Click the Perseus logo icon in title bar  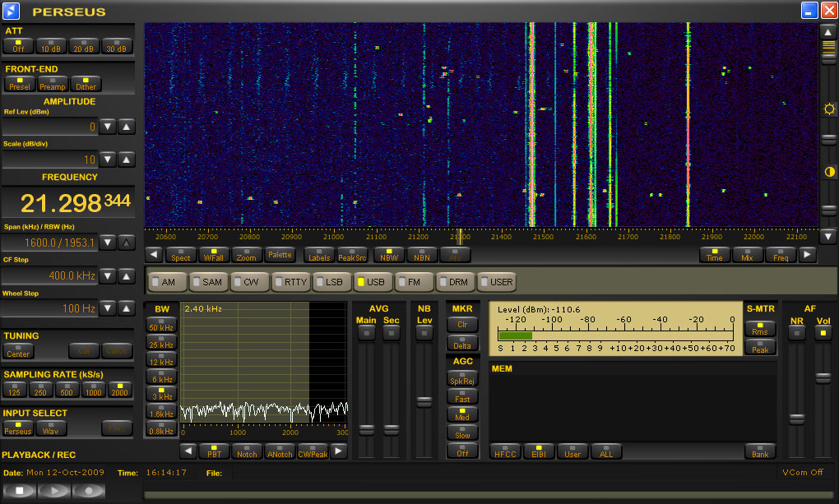click(11, 10)
